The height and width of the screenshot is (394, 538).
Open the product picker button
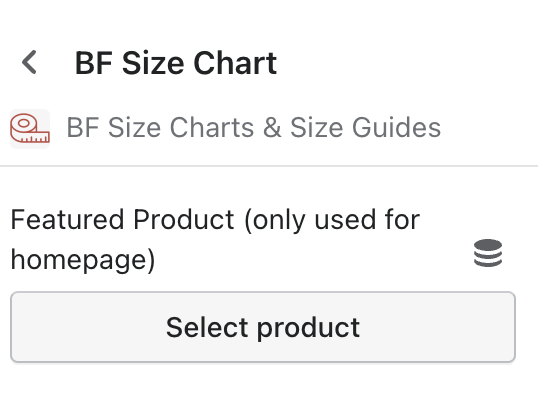tap(263, 327)
